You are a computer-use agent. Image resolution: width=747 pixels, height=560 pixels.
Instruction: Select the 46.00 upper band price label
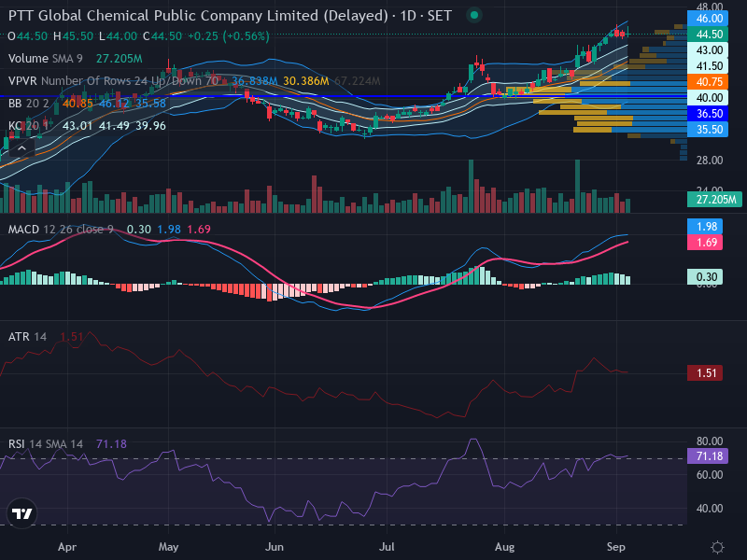pyautogui.click(x=708, y=19)
